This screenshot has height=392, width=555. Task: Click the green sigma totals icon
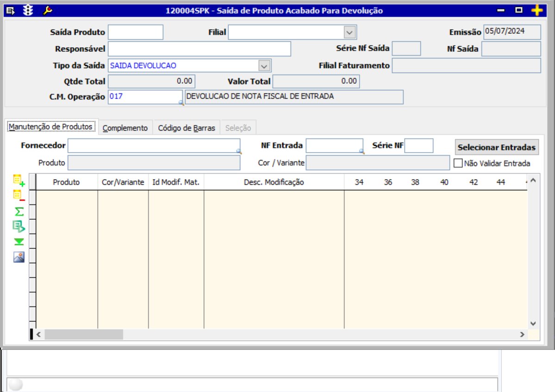[19, 212]
